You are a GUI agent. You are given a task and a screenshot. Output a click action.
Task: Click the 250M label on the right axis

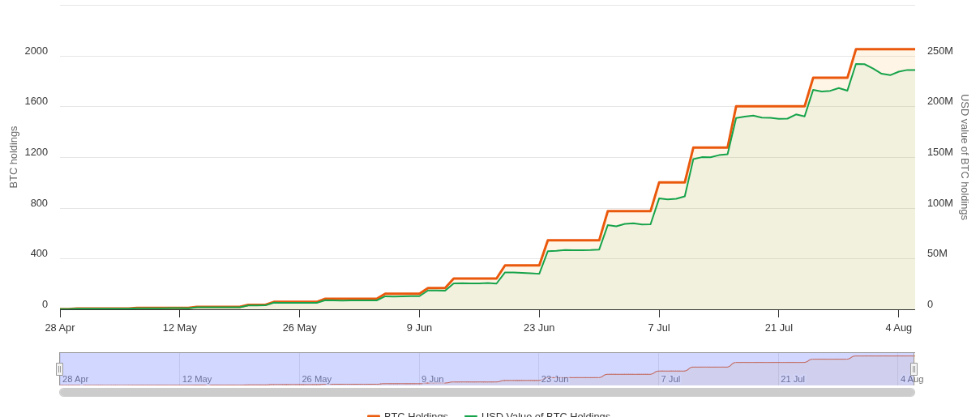pos(939,51)
